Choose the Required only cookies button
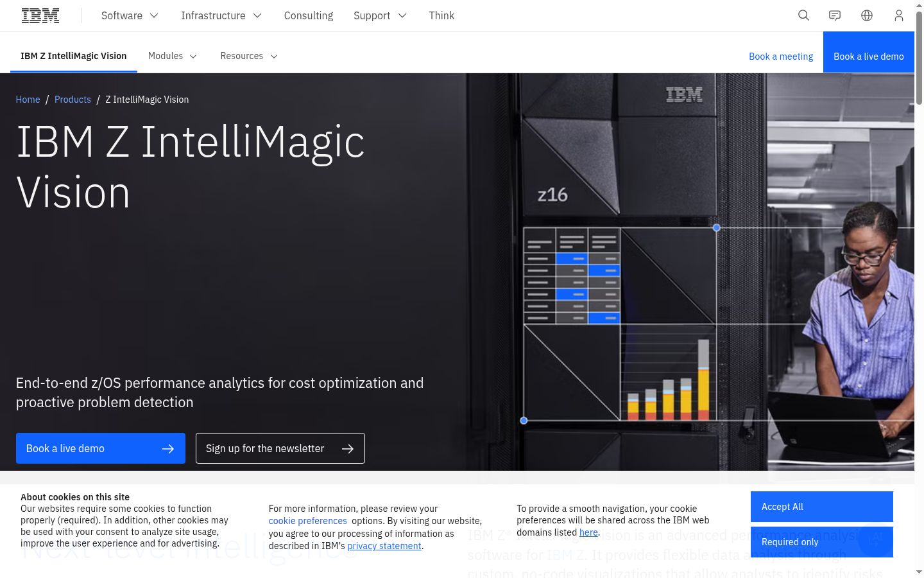The image size is (924, 578). coord(822,542)
